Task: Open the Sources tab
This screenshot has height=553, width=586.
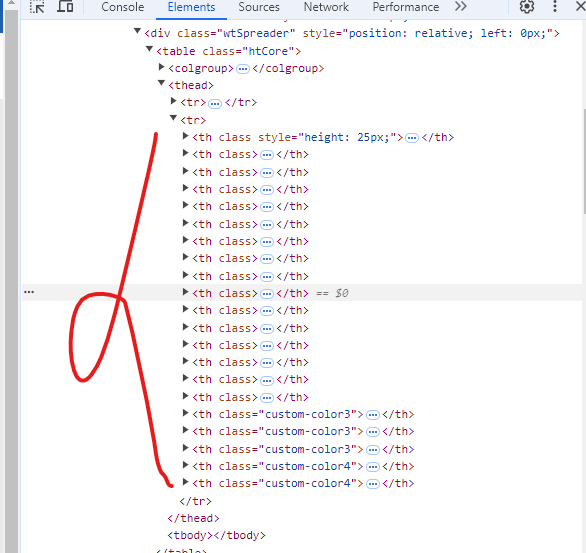Action: (259, 7)
